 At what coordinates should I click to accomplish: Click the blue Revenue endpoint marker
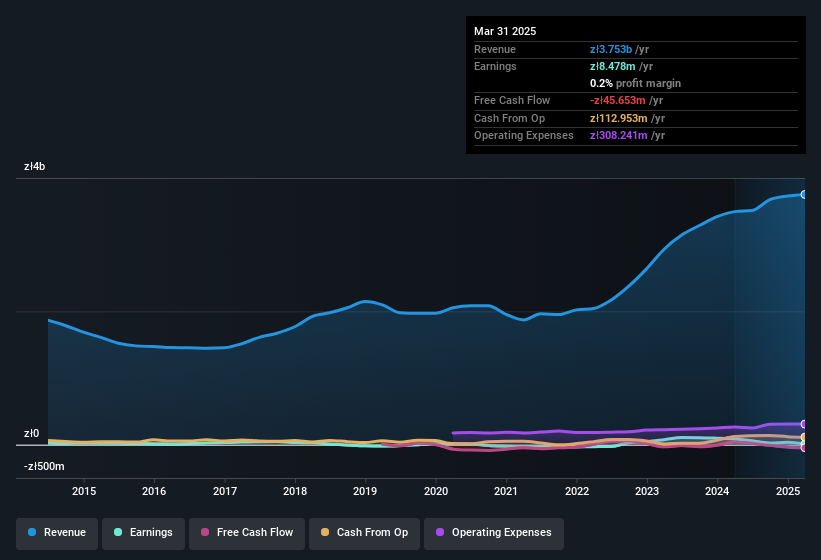[804, 195]
